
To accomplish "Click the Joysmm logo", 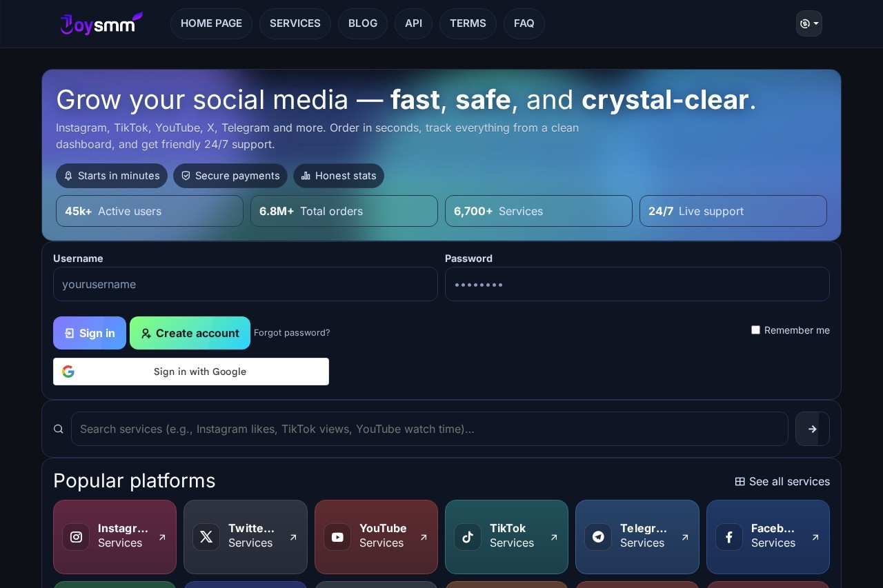I will click(101, 23).
